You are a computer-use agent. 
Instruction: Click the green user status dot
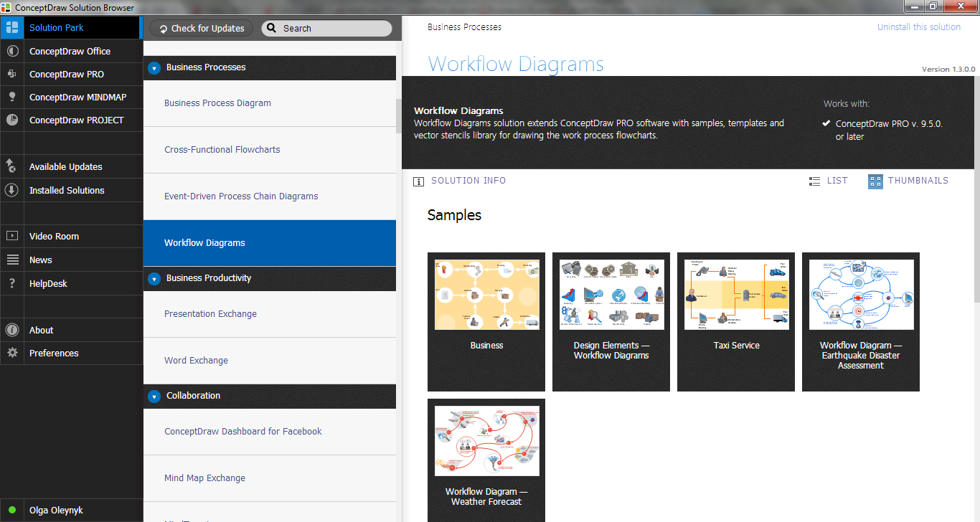pos(12,511)
